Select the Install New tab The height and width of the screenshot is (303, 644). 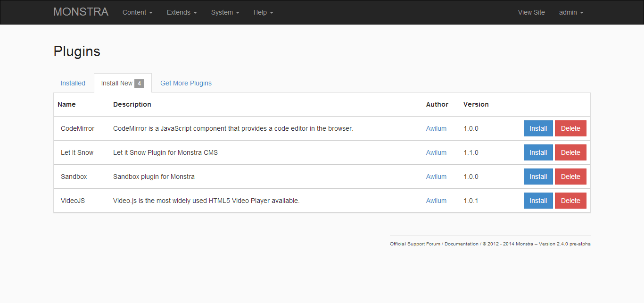(x=122, y=83)
